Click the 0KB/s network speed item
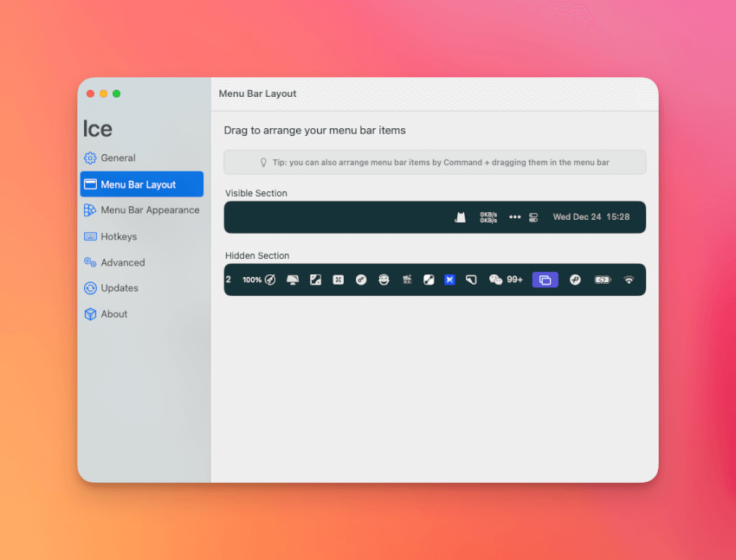Screen dimensions: 736x560 488,217
